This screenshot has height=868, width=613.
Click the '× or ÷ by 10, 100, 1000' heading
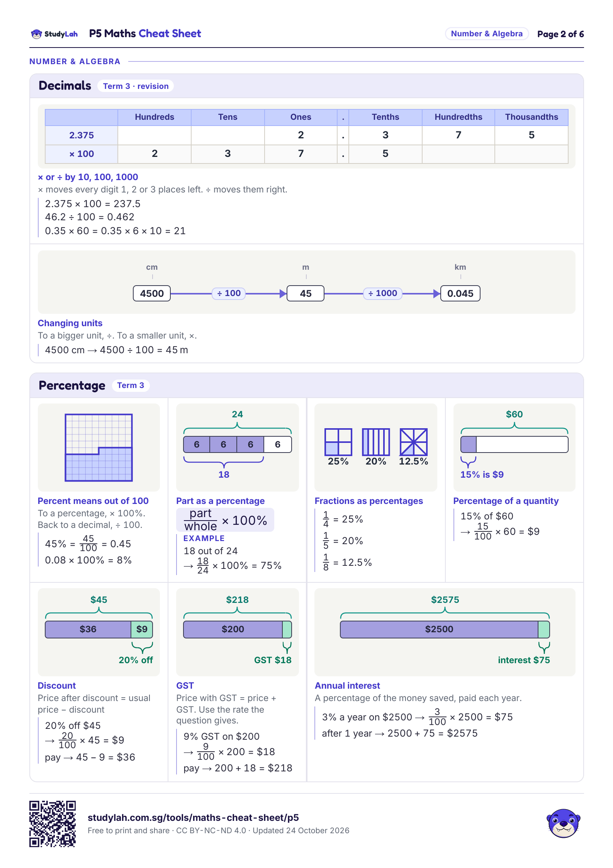click(x=88, y=177)
